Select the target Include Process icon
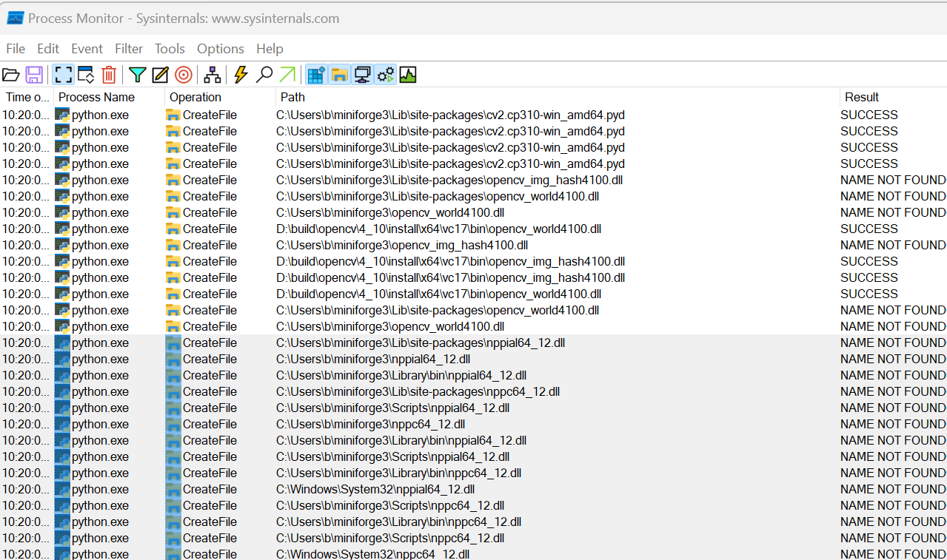 (184, 75)
